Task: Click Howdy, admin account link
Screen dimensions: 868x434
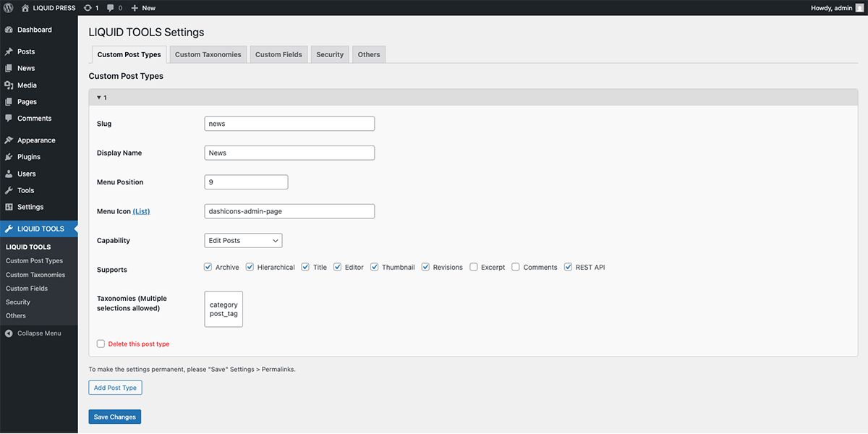Action: point(837,8)
